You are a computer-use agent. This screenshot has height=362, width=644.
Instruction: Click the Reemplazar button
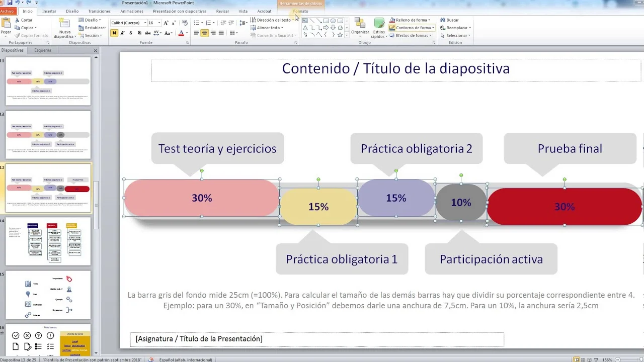(x=456, y=28)
